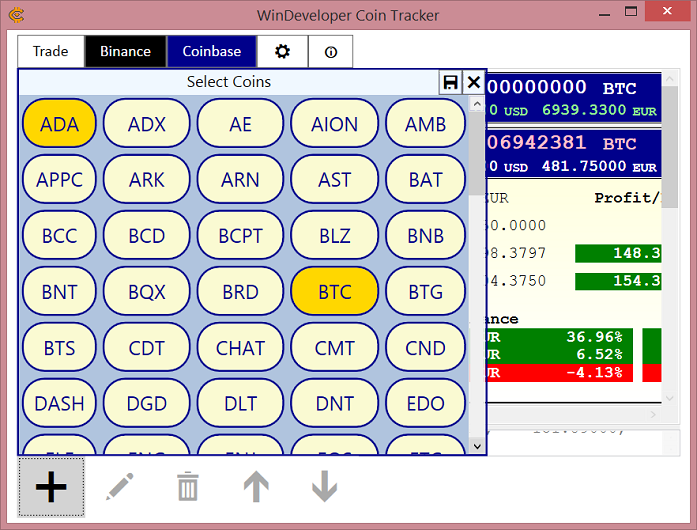Close the Select Coins panel

[x=474, y=82]
